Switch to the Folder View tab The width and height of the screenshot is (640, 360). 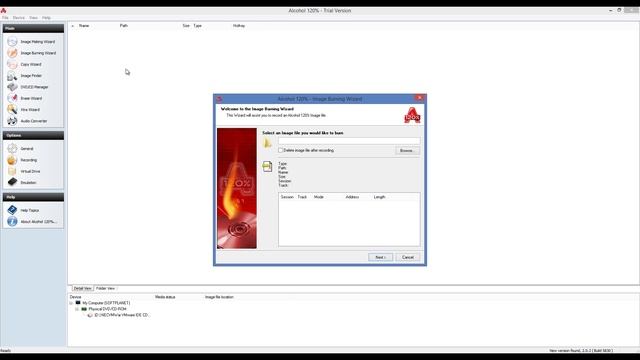(105, 289)
